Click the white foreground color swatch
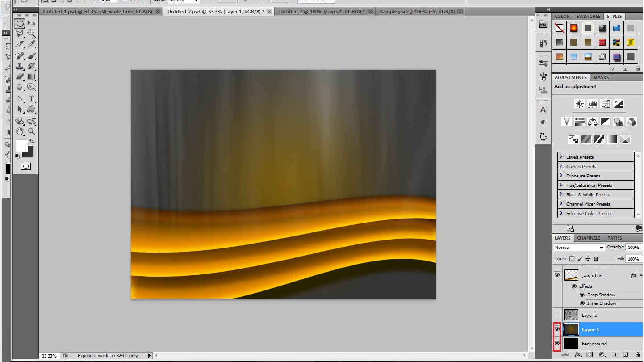The height and width of the screenshot is (362, 644). point(21,145)
